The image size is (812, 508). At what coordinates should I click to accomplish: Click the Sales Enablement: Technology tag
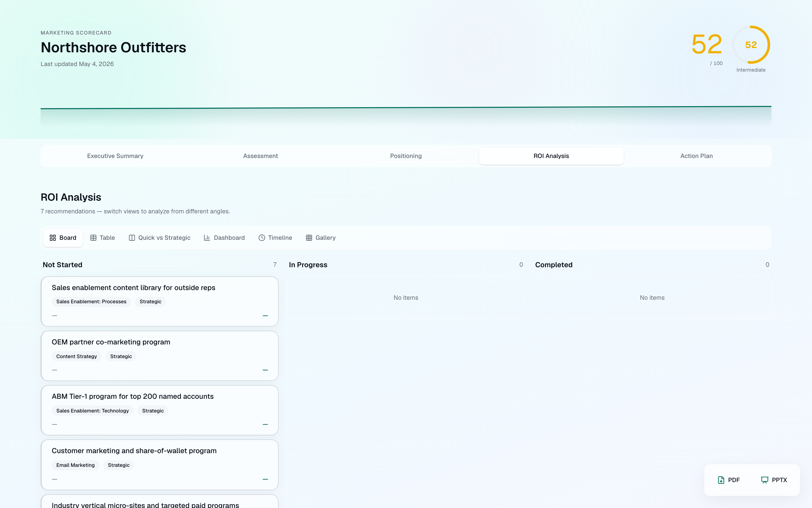click(x=93, y=411)
